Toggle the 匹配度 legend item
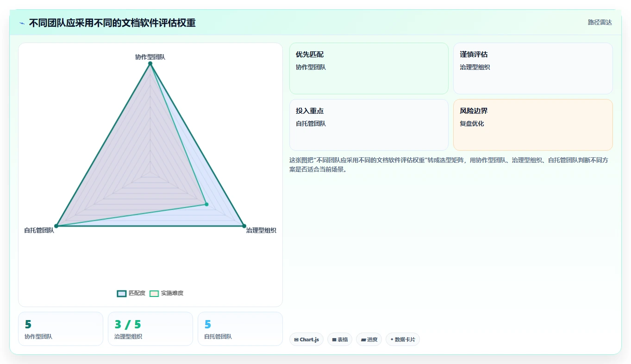The image size is (631, 364). pos(131,293)
